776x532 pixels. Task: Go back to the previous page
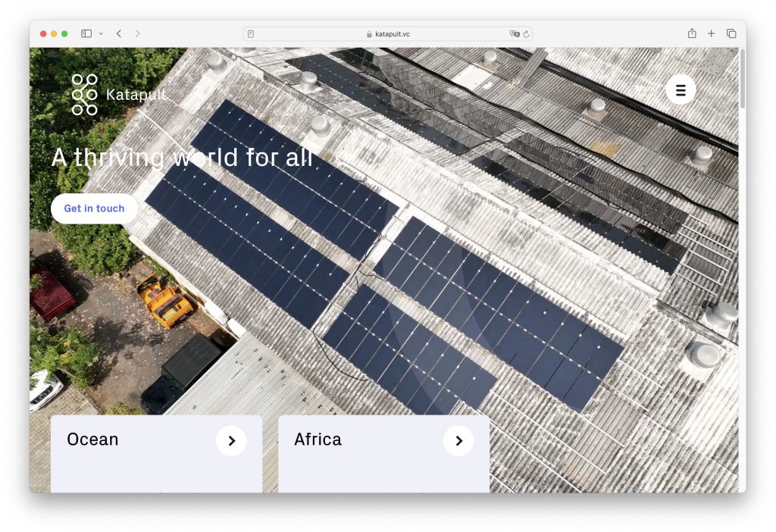(119, 33)
